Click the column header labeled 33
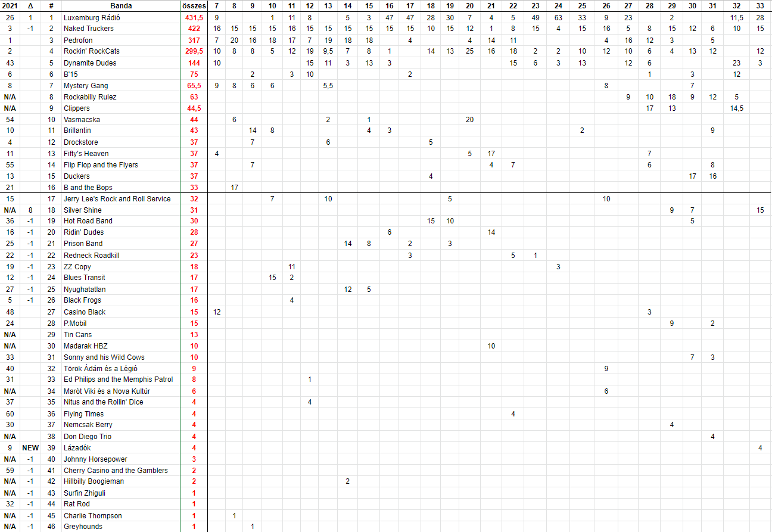 pos(760,5)
